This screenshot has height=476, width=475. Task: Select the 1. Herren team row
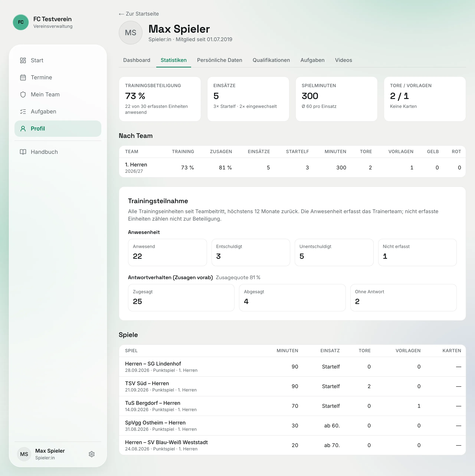(292, 168)
